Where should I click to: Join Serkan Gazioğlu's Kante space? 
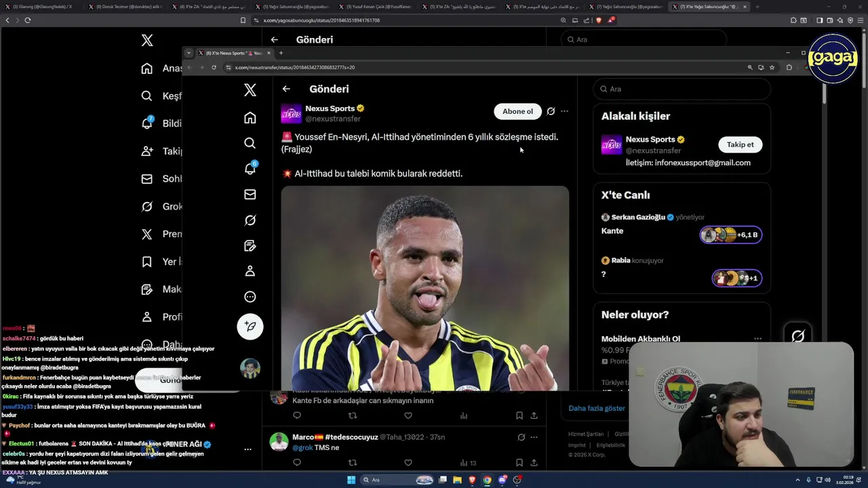point(731,235)
